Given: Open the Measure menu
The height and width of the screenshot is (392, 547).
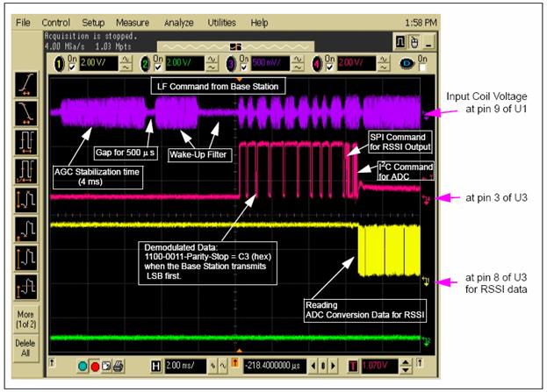Looking at the screenshot, I should pyautogui.click(x=133, y=23).
